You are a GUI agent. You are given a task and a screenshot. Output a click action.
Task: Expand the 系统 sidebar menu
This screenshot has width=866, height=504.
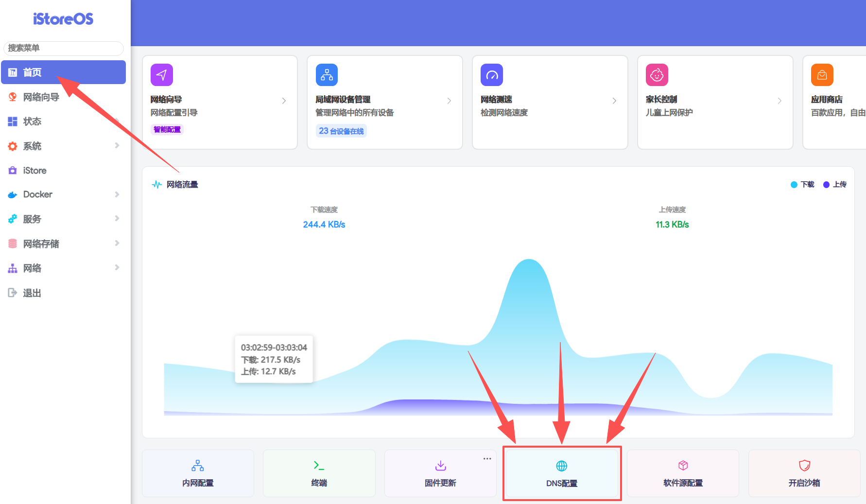63,146
